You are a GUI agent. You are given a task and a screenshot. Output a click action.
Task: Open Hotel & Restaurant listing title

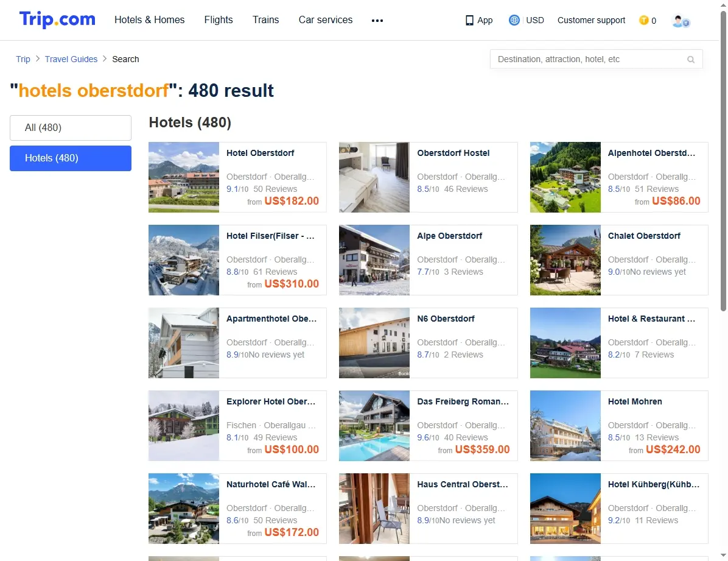click(x=651, y=319)
